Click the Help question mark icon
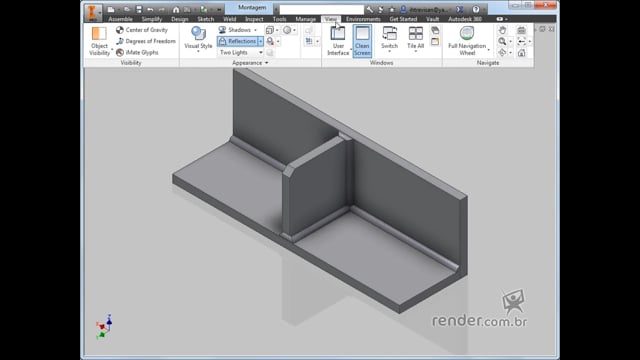Viewport: 640px width, 360px height. [x=476, y=9]
